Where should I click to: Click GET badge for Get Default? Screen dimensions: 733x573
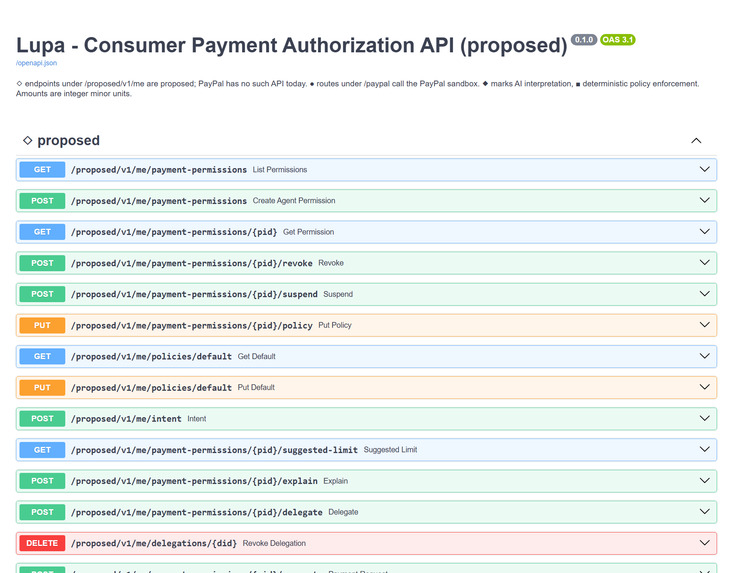pyautogui.click(x=42, y=356)
